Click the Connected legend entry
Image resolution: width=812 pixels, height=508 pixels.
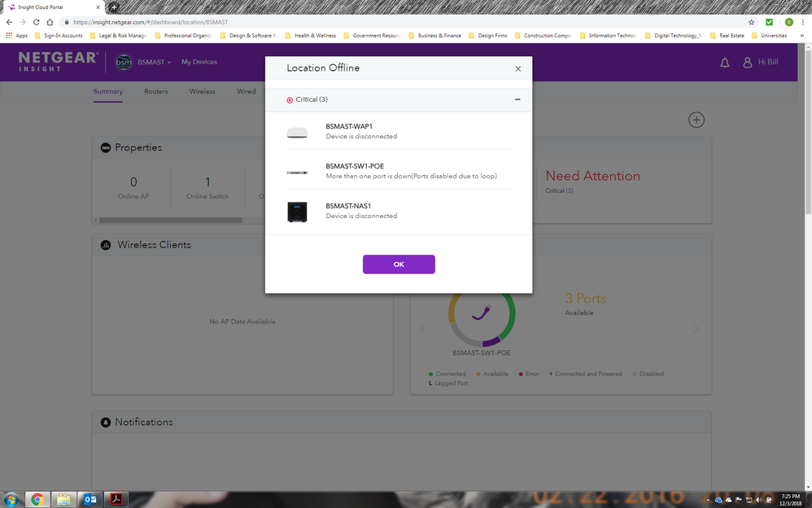pyautogui.click(x=447, y=374)
